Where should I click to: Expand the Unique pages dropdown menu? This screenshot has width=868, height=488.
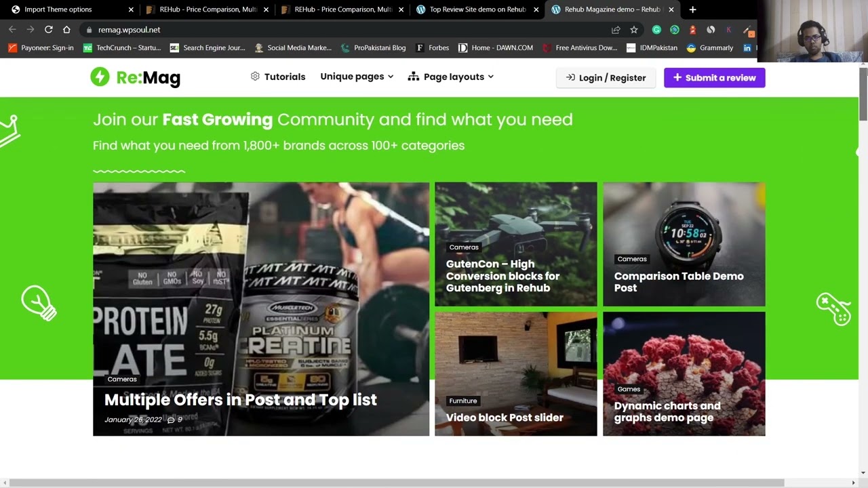tap(357, 77)
